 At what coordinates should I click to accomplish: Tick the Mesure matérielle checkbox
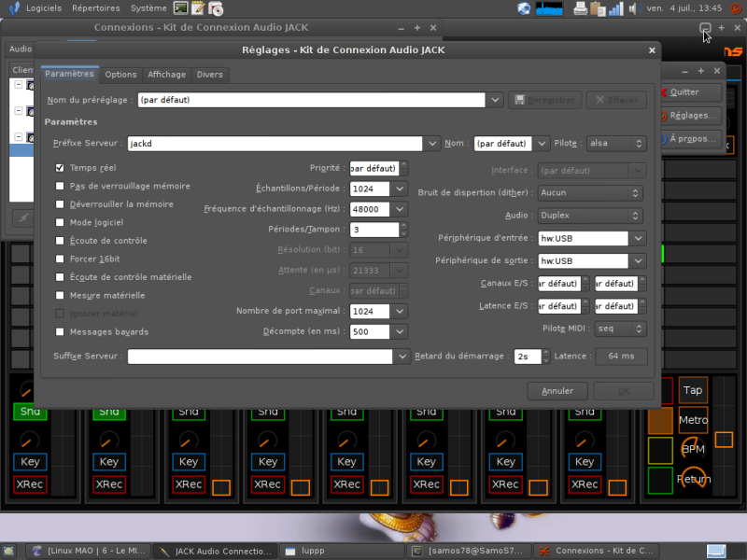(x=60, y=295)
